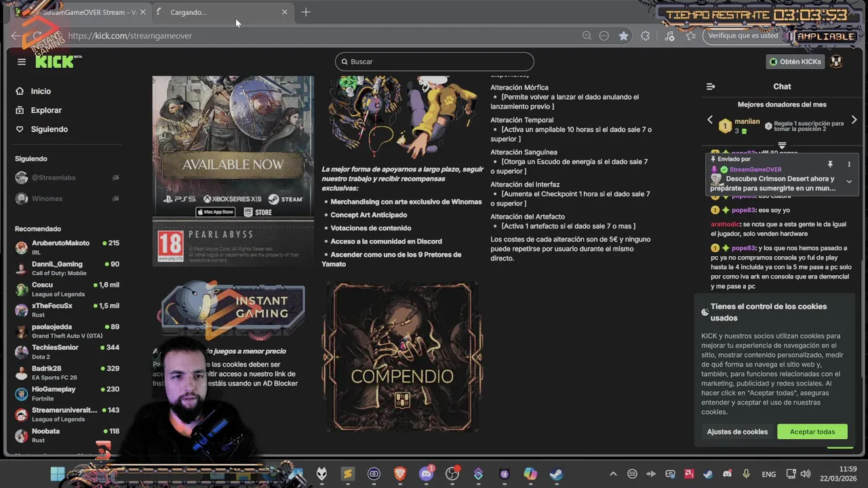Go to Inicio
868x488 pixels.
(x=41, y=91)
